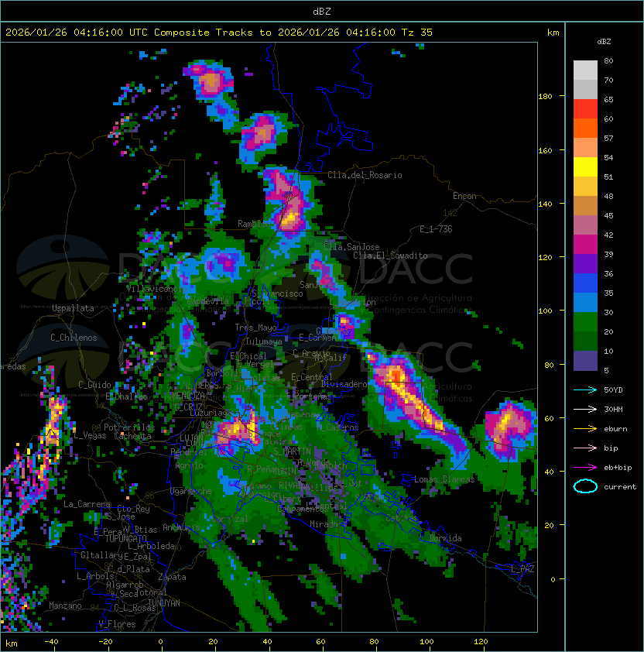Click the 'eb+bip' legend label
Screen dimensions: 644x652
(618, 468)
